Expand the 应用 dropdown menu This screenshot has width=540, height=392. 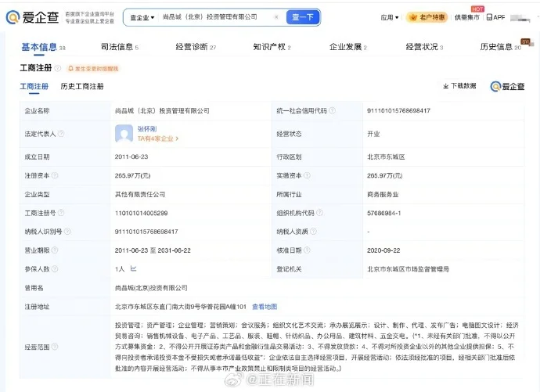point(389,17)
